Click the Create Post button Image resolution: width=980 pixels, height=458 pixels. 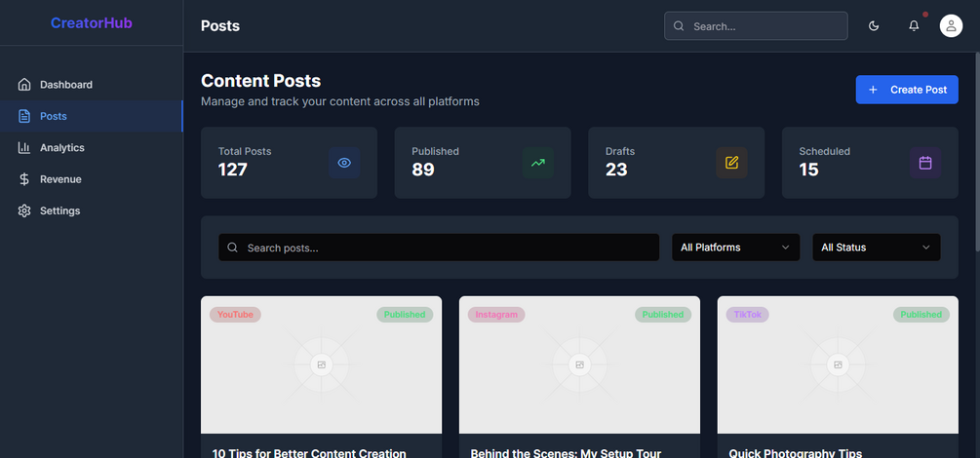(x=907, y=90)
